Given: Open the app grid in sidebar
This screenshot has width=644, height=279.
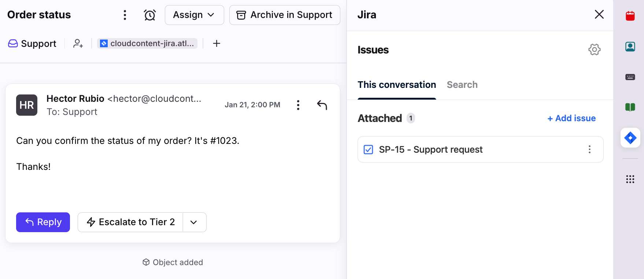Looking at the screenshot, I should pos(630,179).
